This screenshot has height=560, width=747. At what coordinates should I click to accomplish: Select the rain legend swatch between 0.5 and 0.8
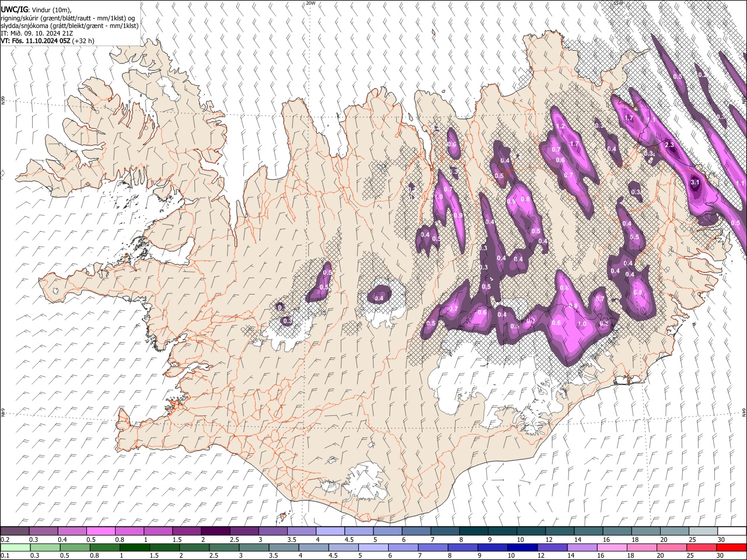tap(75, 548)
